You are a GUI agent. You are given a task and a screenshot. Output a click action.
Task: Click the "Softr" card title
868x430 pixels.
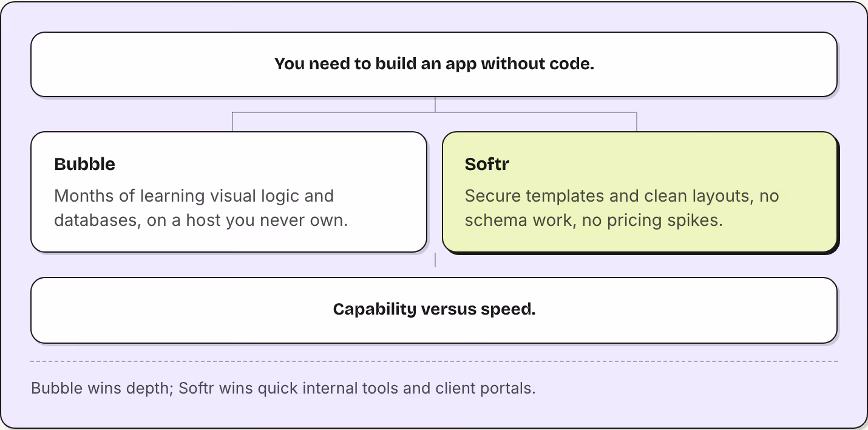click(486, 164)
